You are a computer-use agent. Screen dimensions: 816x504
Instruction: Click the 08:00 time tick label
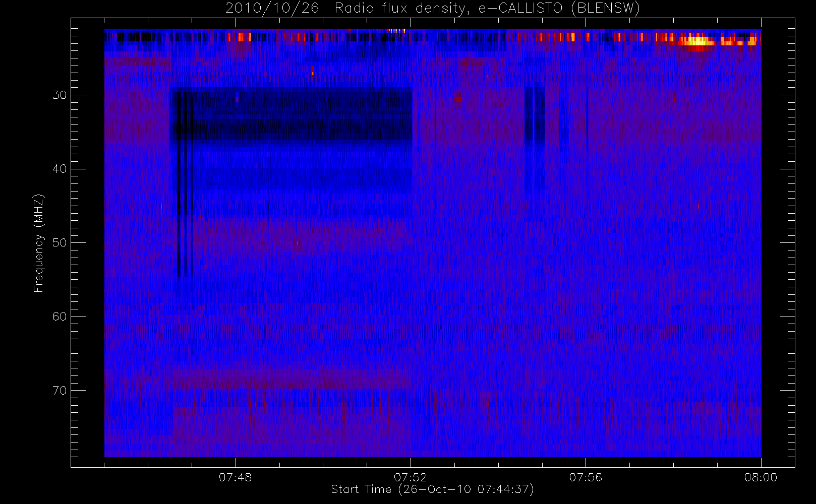click(x=761, y=477)
